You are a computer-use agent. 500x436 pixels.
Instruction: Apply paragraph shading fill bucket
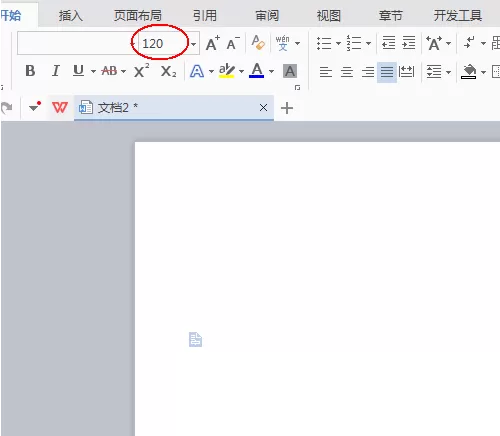click(x=469, y=72)
